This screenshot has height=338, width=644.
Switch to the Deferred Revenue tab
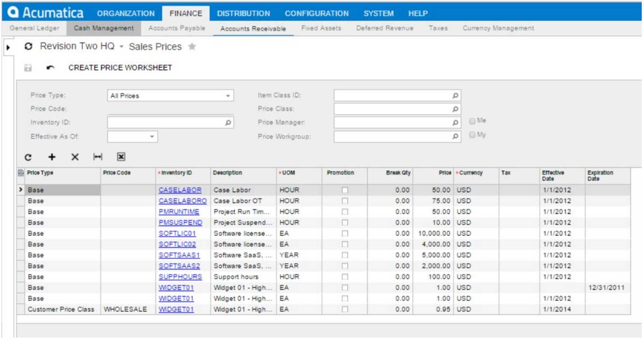385,28
